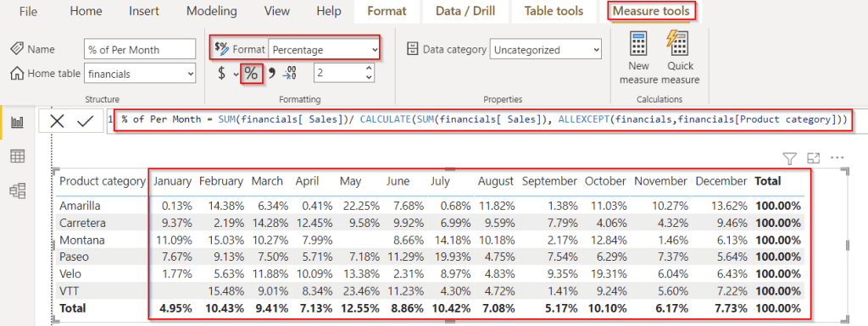Viewport: 868px width, 326px height.
Task: Click the decimal places icon
Action: (x=290, y=74)
